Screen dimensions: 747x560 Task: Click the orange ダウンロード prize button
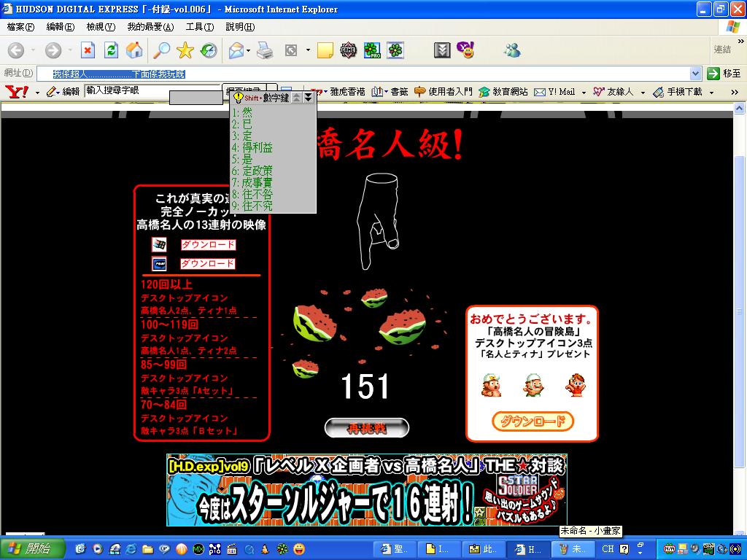pyautogui.click(x=532, y=421)
